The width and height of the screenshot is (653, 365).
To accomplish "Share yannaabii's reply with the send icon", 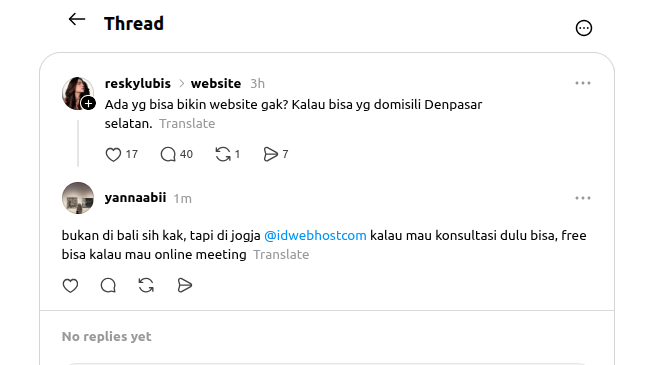I will point(184,286).
